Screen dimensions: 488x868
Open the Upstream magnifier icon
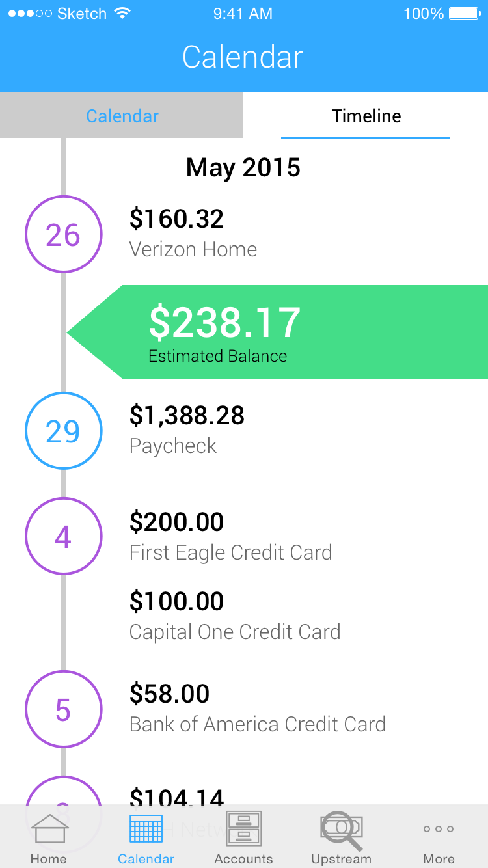point(341,830)
